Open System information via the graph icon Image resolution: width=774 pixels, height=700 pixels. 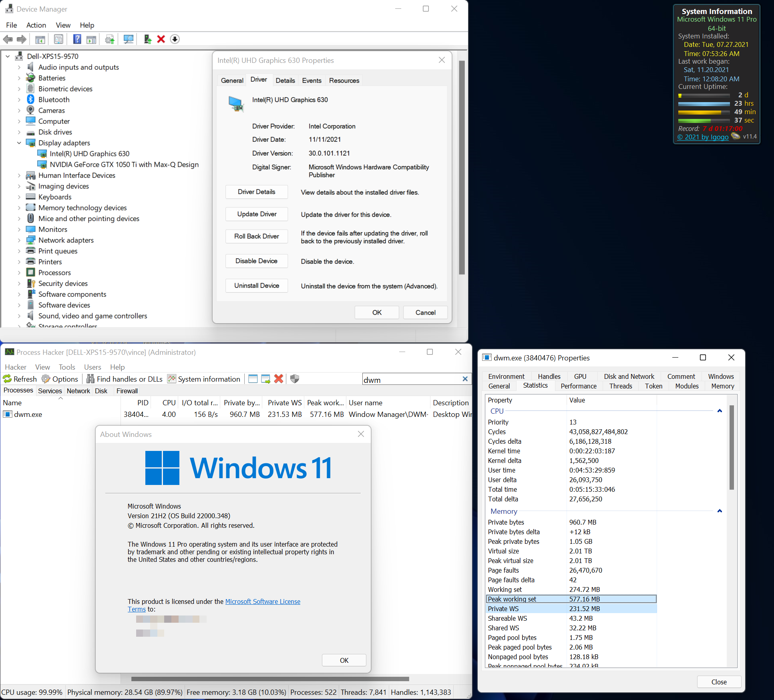[171, 379]
